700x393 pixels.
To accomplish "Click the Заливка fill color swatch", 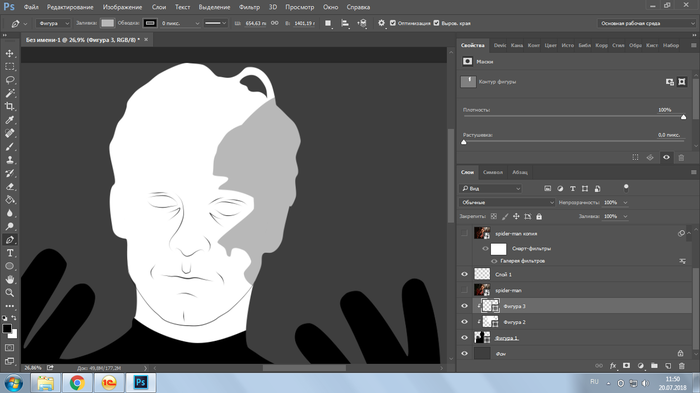I will coord(107,23).
